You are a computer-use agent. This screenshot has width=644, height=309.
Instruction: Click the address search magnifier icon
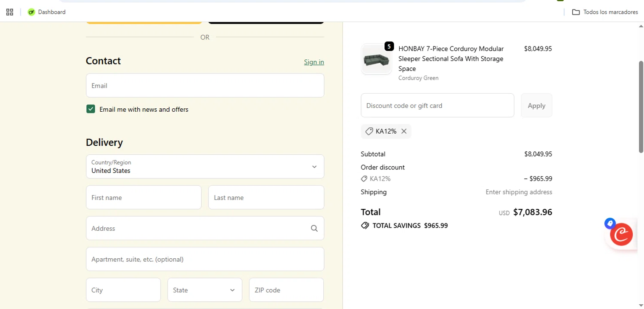point(314,228)
